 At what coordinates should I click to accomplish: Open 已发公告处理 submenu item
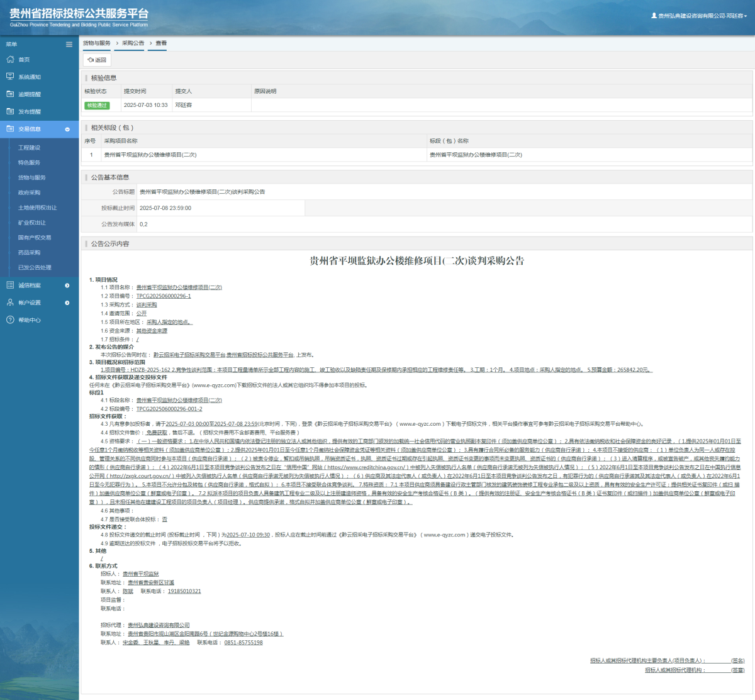[35, 267]
